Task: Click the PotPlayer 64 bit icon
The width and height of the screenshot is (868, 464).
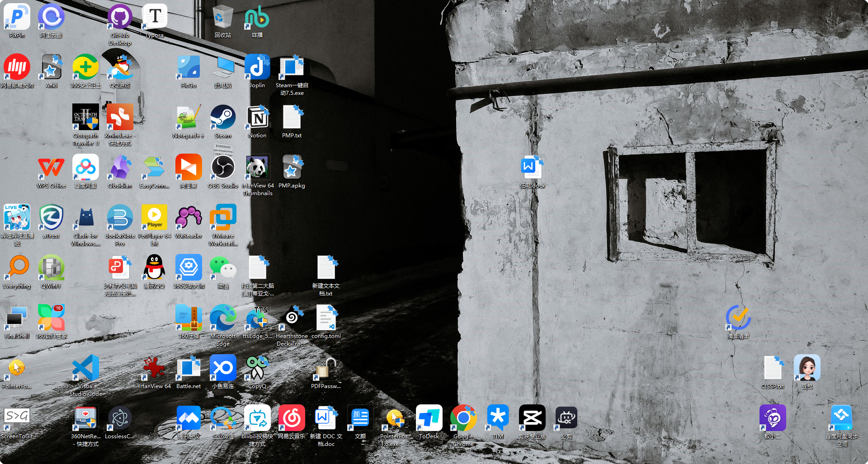Action: coord(154,218)
